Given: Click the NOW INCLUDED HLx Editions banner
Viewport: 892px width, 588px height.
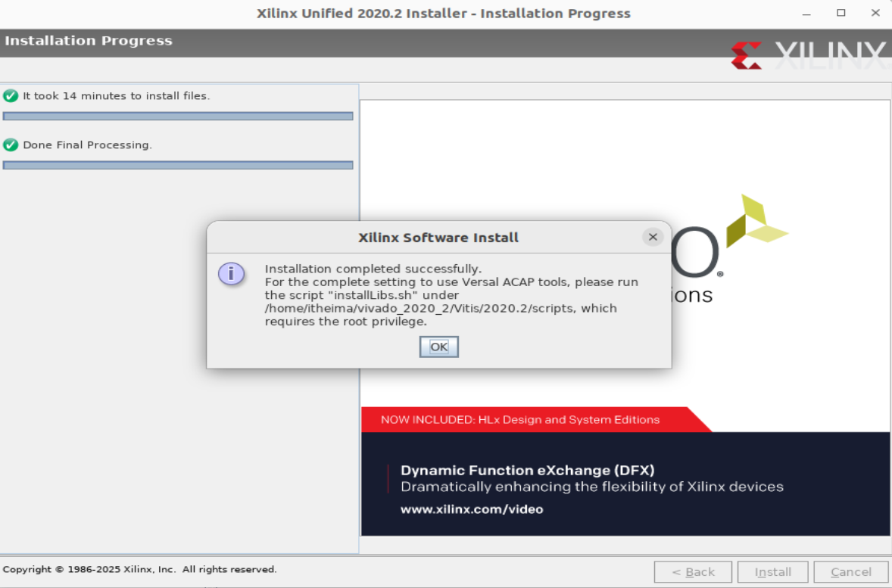Looking at the screenshot, I should click(536, 420).
